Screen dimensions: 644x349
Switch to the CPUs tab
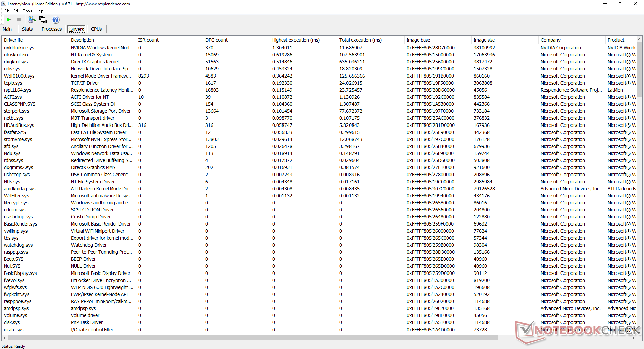pyautogui.click(x=96, y=29)
